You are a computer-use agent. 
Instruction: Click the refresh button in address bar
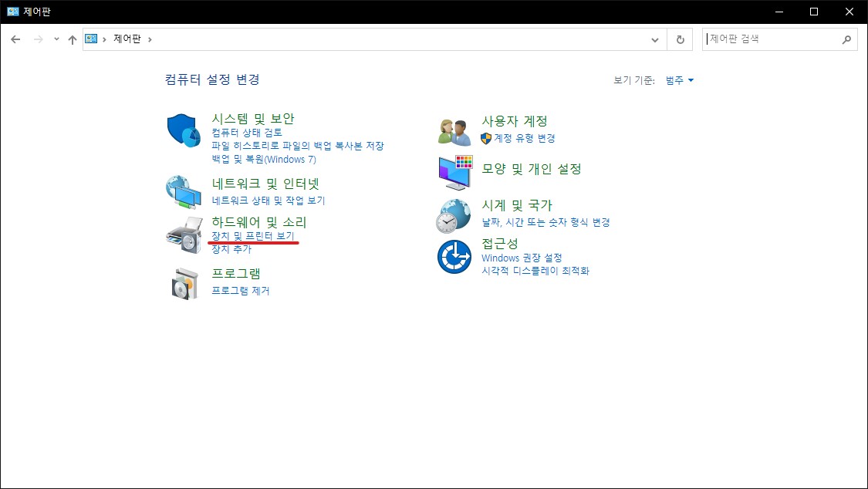tap(681, 39)
